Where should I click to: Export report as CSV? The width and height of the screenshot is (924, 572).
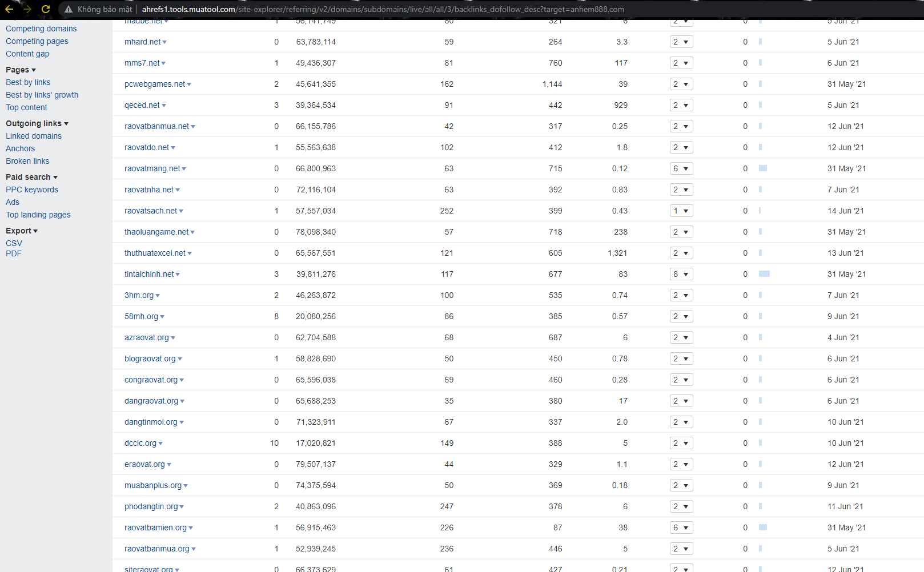click(14, 243)
